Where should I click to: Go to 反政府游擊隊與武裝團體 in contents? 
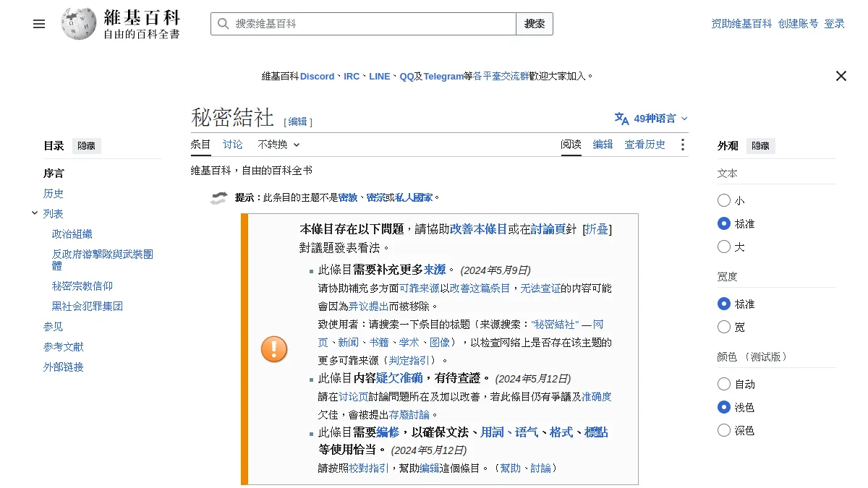103,260
